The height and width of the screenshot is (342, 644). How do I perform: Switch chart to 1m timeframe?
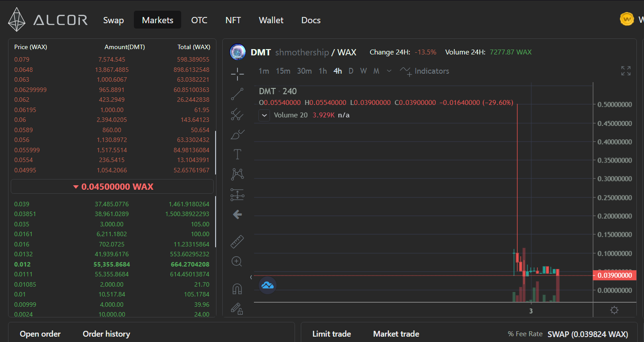tap(264, 71)
